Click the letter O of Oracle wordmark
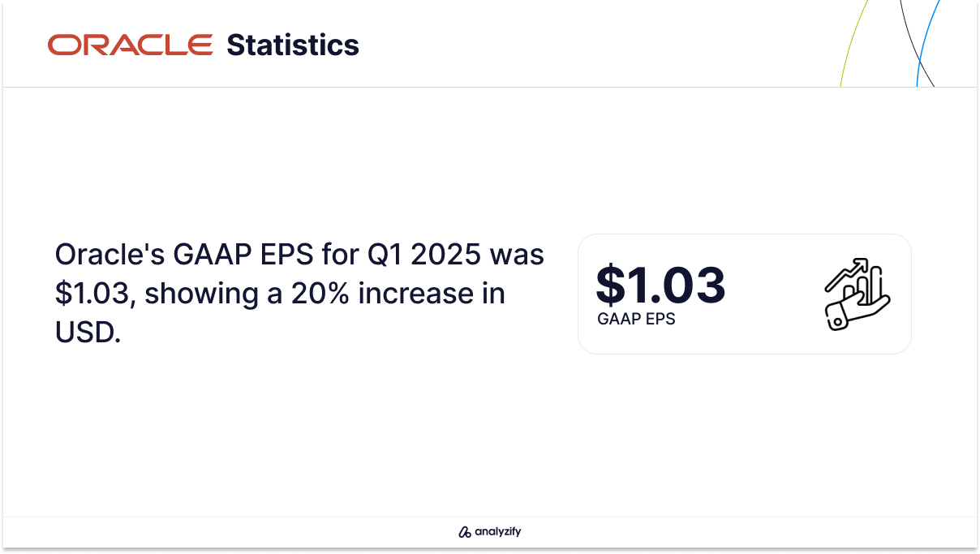The width and height of the screenshot is (980, 554). tap(62, 45)
